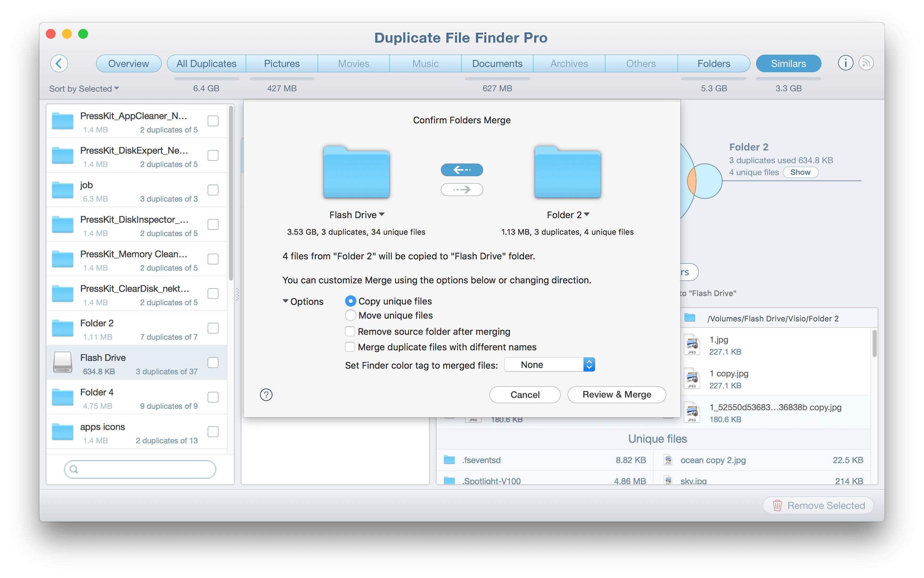Viewport: 924px width, 578px height.
Task: Click the file list scrollbar on right
Action: point(874,343)
